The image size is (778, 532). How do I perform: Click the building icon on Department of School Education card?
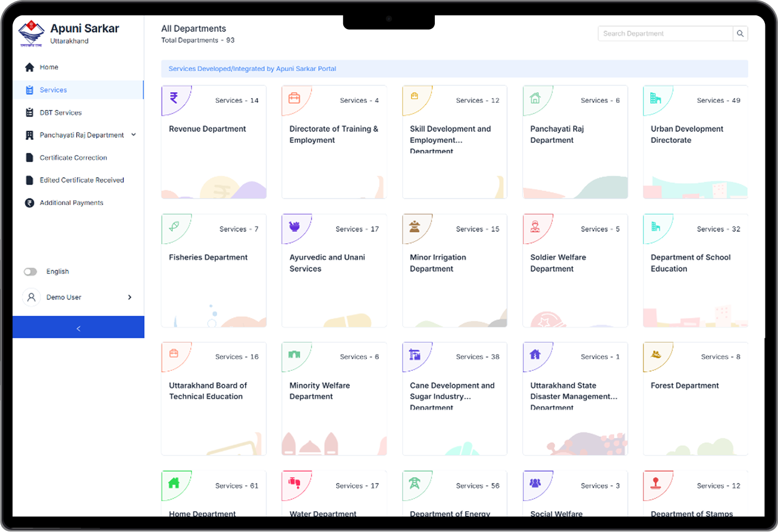[655, 226]
